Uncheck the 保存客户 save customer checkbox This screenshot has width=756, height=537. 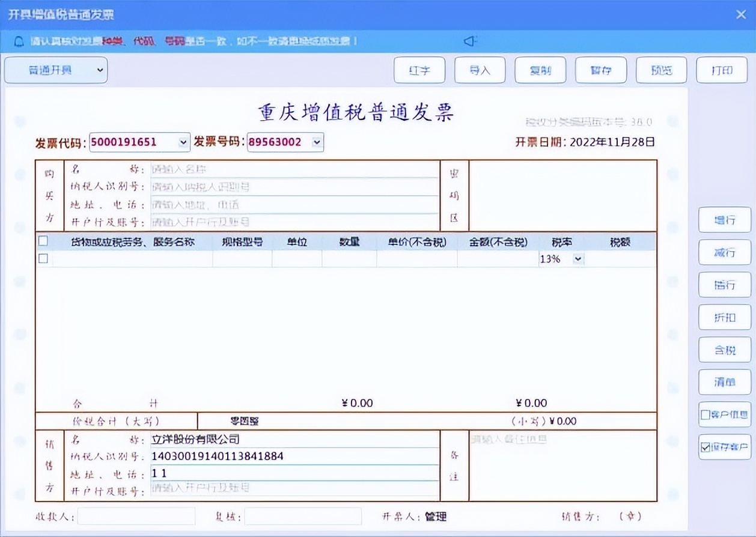click(704, 447)
